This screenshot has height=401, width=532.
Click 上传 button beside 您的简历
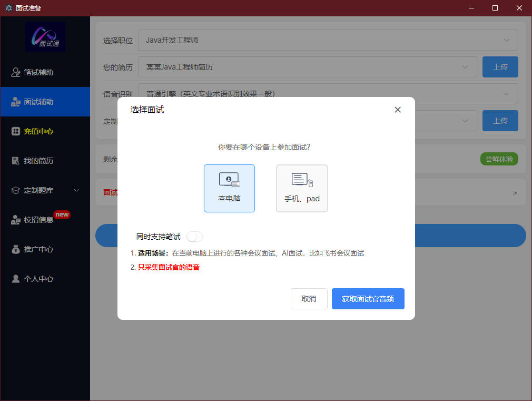(x=500, y=67)
